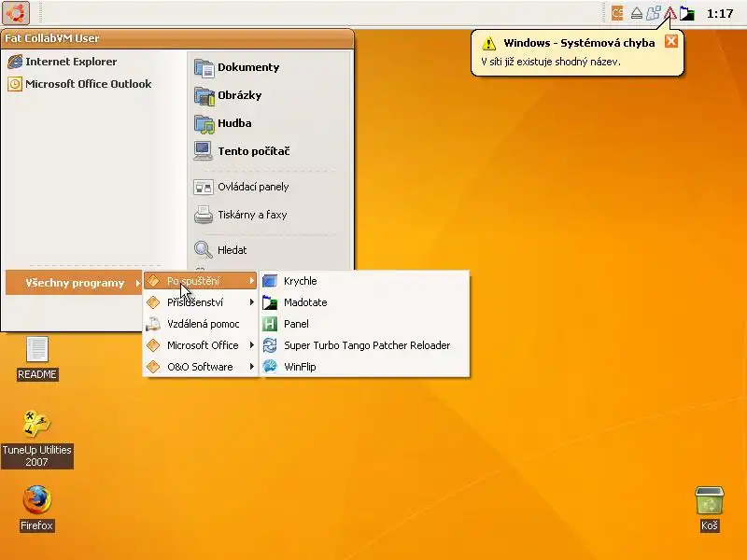Click the CS language indicator in tray

tap(617, 13)
